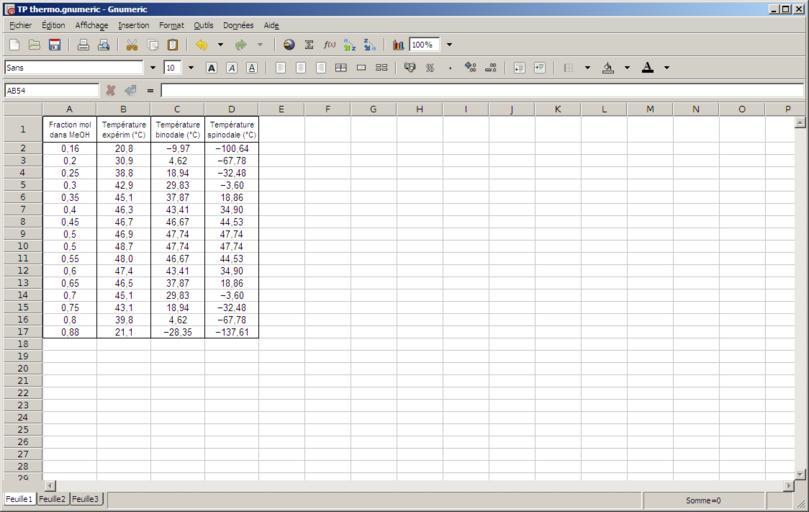
Task: Open the Insertion menu
Action: [133, 25]
